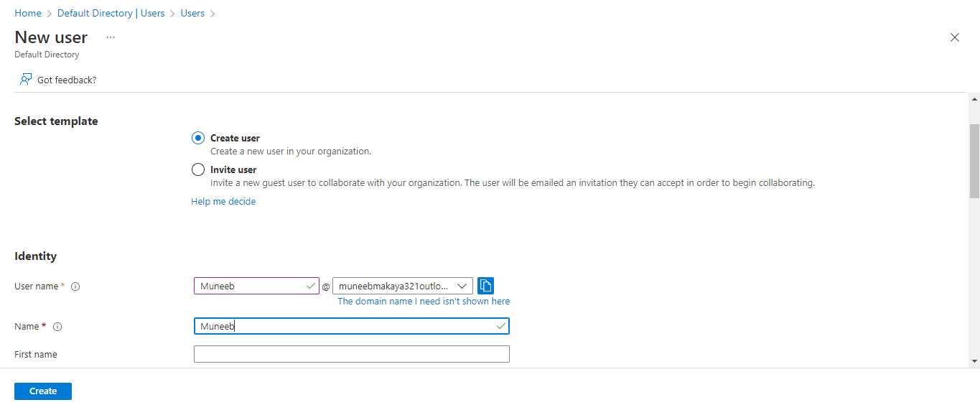Viewport: 980px width, 405px height.
Task: Focus the First name text box
Action: point(351,354)
